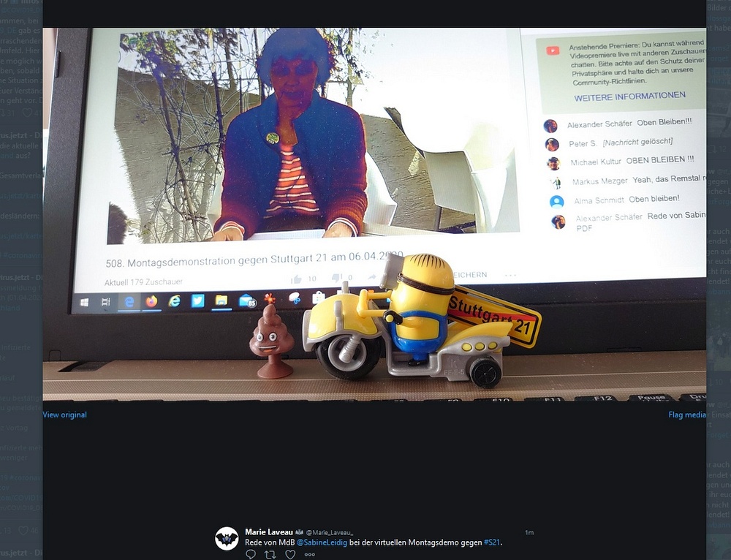
Task: Click the dimmed column left of the photo
Action: [x=20, y=292]
